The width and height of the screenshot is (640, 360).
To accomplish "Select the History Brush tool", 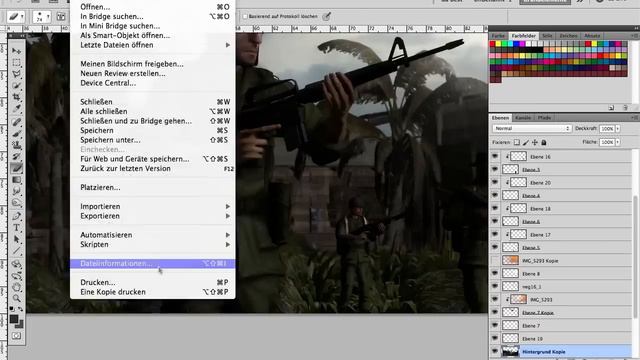I will tap(16, 156).
